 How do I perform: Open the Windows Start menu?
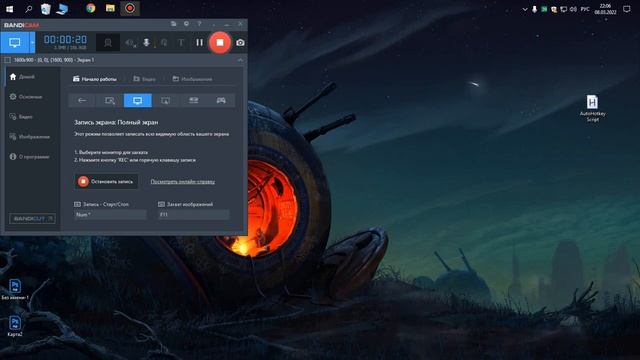(9, 9)
